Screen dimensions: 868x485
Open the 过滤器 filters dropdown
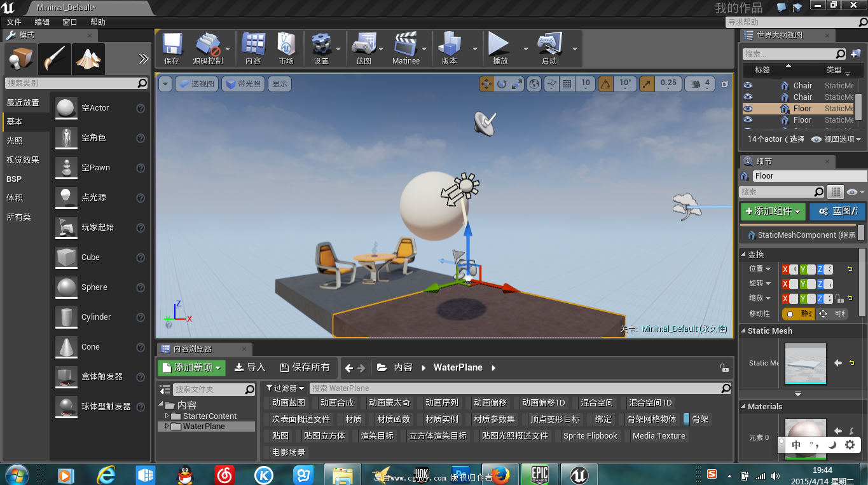click(x=286, y=388)
